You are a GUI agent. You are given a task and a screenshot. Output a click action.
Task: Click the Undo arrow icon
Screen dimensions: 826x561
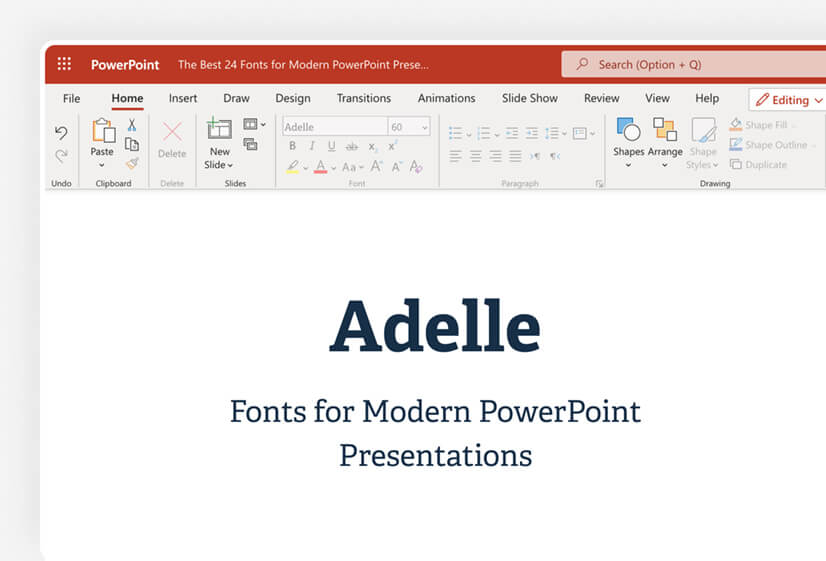tap(61, 133)
